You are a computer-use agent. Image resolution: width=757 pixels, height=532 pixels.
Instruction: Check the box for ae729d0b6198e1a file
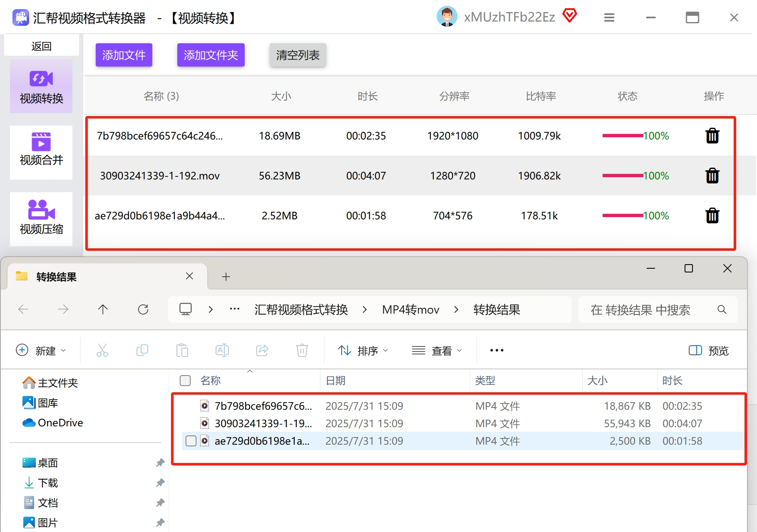point(191,441)
